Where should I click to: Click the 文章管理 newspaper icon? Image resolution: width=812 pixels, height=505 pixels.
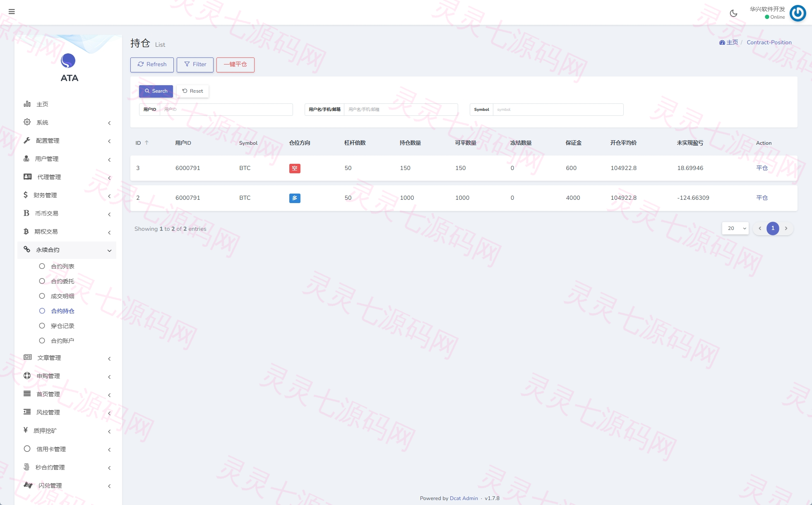[28, 357]
